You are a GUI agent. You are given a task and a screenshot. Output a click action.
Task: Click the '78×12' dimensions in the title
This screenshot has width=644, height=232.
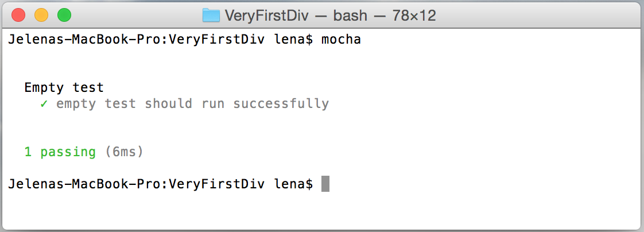(x=414, y=16)
